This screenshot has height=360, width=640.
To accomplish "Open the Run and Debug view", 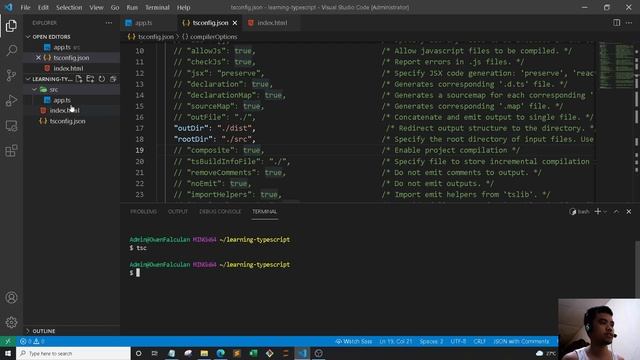I will [x=11, y=100].
